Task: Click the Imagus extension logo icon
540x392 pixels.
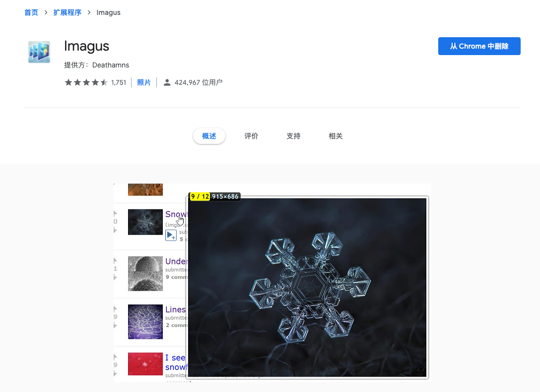Action: tap(39, 52)
